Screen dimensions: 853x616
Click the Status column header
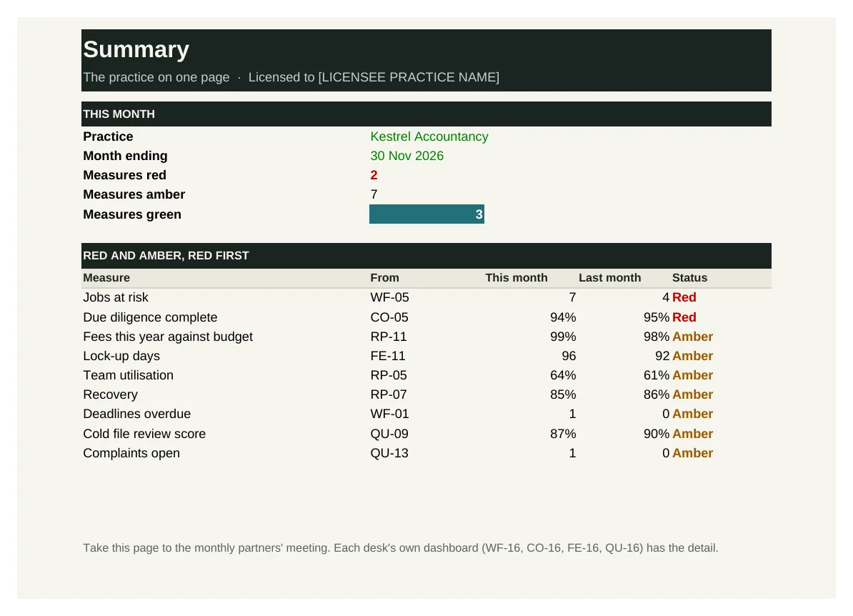690,278
